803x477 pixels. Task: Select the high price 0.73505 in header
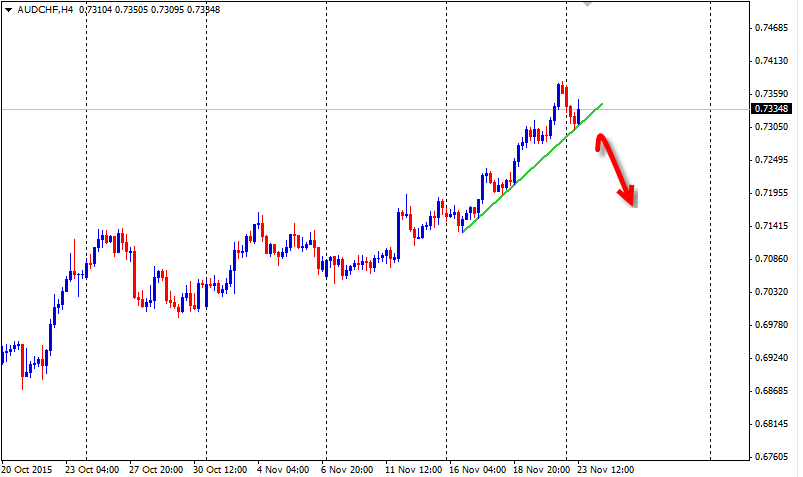(131, 9)
